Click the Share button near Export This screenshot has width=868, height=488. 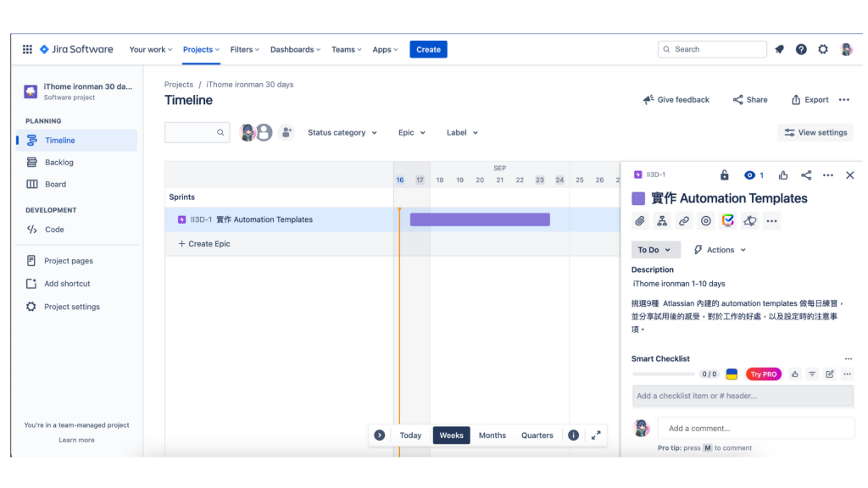(750, 100)
